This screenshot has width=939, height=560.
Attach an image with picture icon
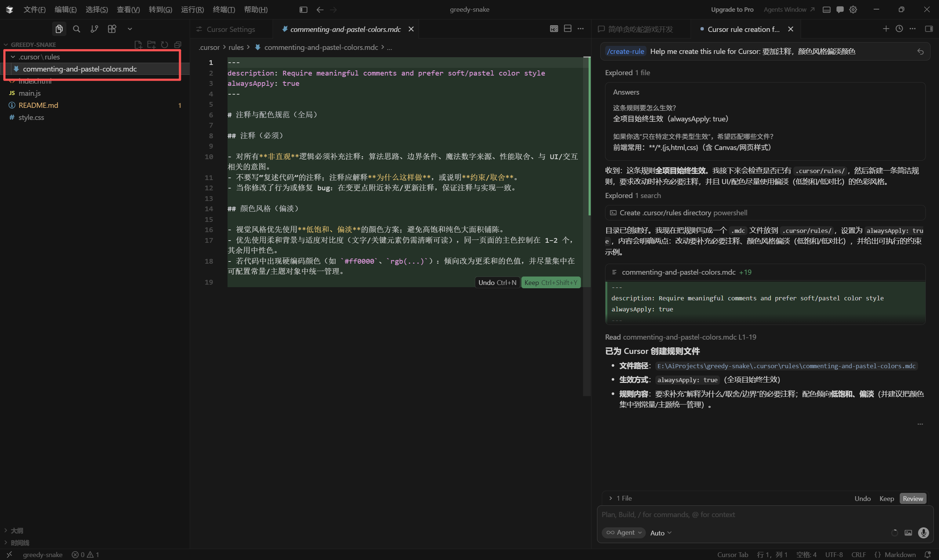pyautogui.click(x=908, y=532)
